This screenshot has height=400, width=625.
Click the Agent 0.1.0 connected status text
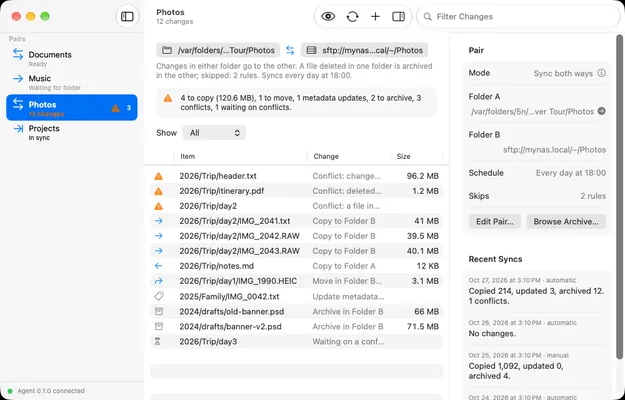coord(51,391)
